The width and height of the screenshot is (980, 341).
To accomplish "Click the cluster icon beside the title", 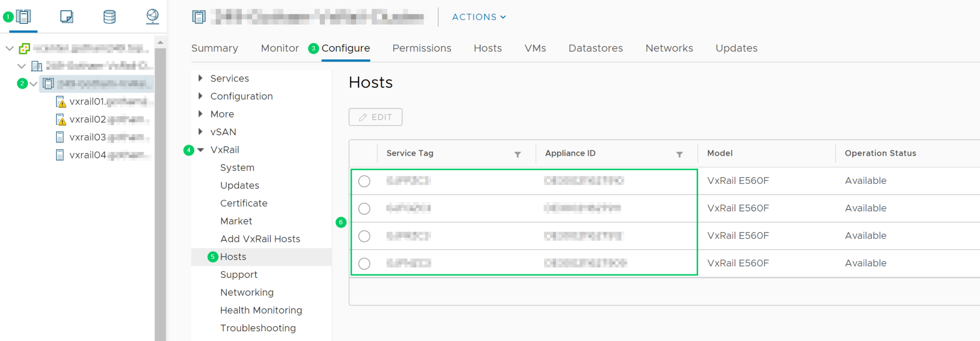I will coord(199,17).
